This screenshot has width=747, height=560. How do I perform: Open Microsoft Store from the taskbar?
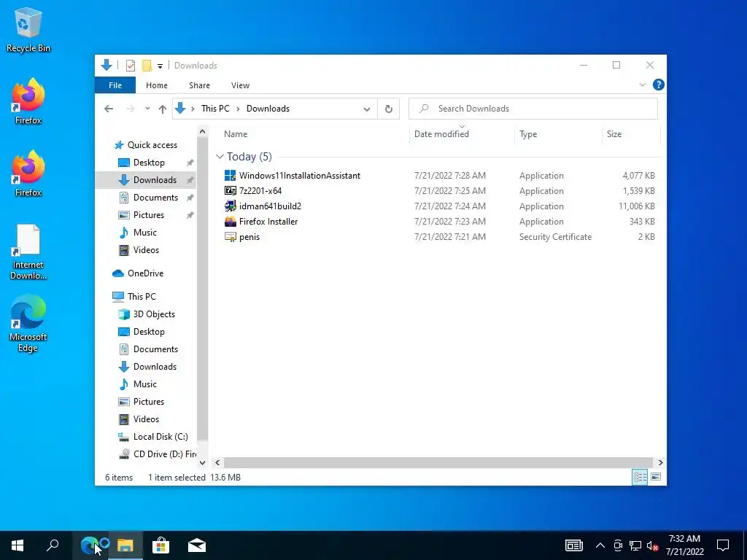161,545
